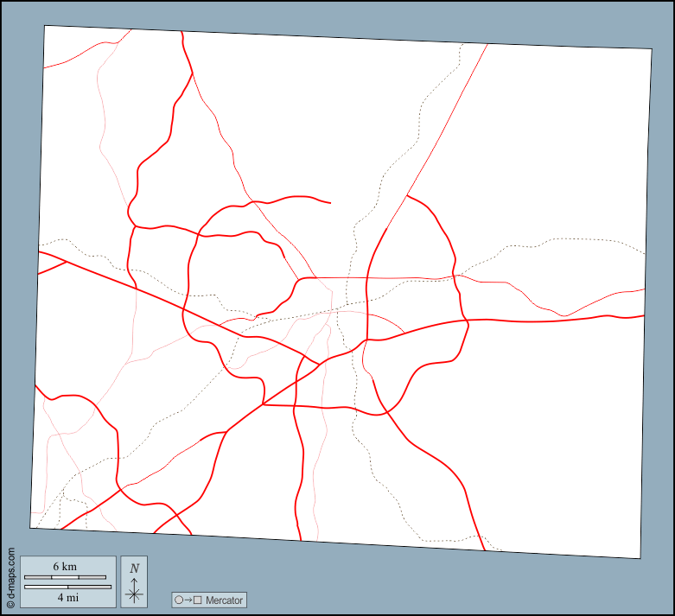Screen dimensions: 675x616
Task: Click the circle symbol in the projection box
Action: pyautogui.click(x=179, y=600)
